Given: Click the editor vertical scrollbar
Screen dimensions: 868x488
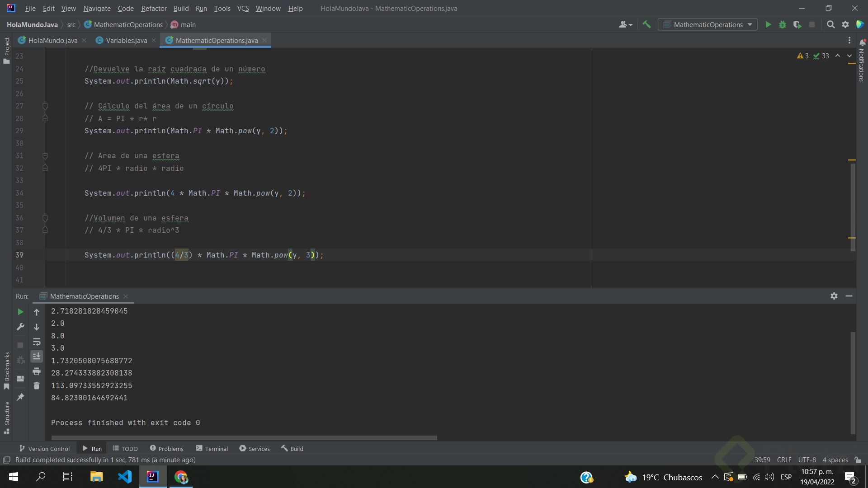Looking at the screenshot, I should pos(853,207).
